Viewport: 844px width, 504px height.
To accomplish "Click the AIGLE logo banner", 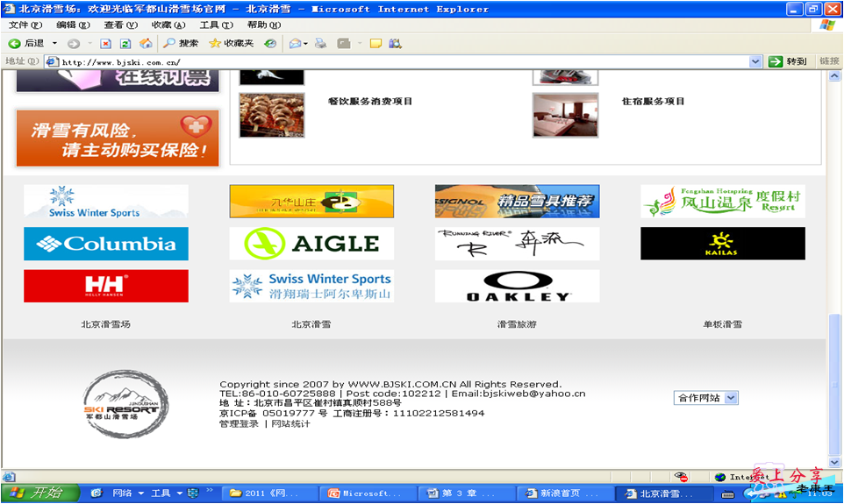I will pos(311,244).
